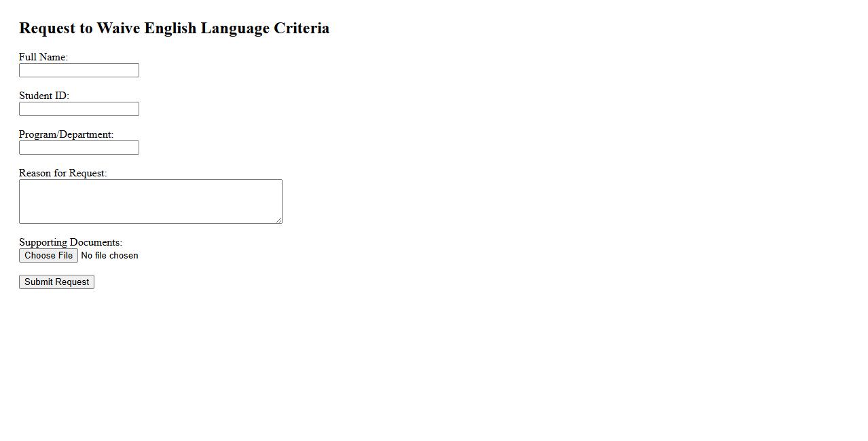
Task: Click the "Supporting Documents:" label
Action: [x=71, y=243]
